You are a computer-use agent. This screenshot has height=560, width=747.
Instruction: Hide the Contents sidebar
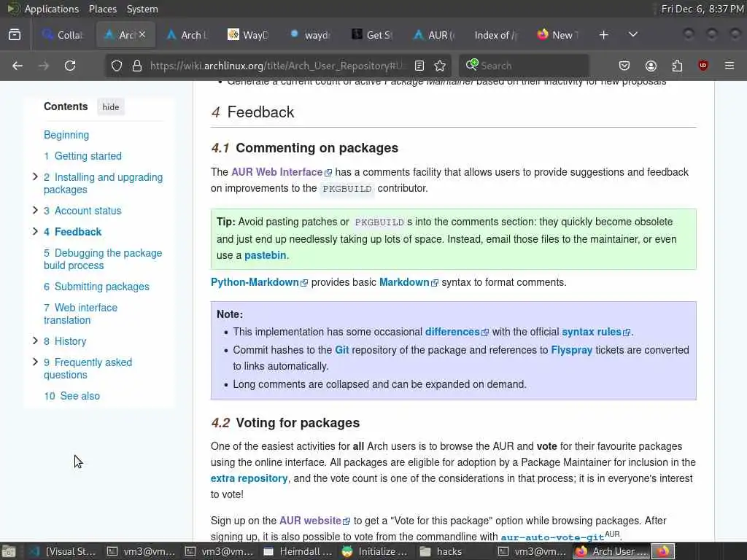[x=111, y=107]
